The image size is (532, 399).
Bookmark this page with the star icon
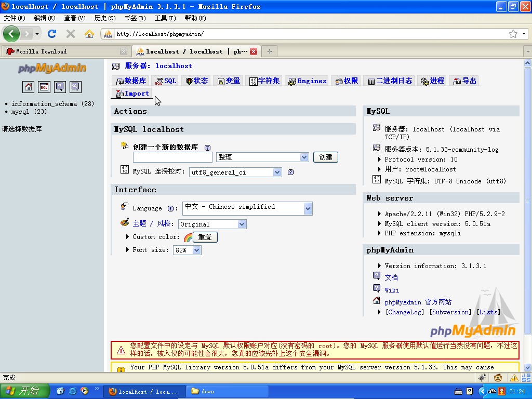[x=513, y=34]
